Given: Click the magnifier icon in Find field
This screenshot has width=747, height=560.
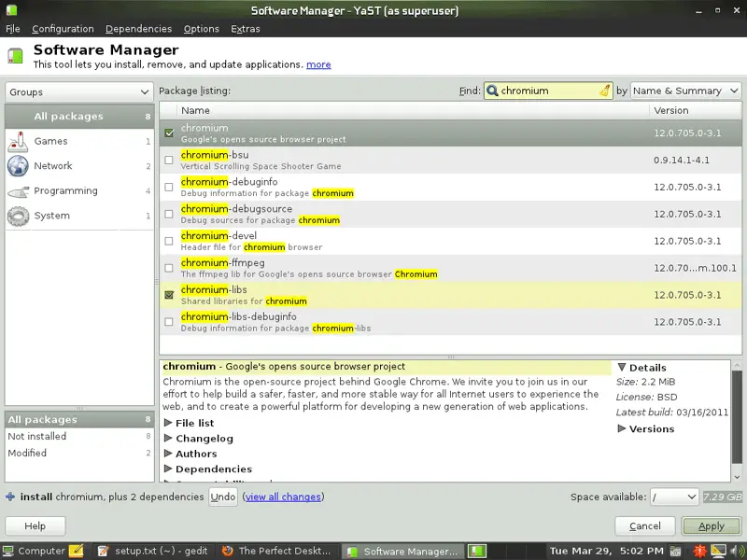Looking at the screenshot, I should (492, 91).
